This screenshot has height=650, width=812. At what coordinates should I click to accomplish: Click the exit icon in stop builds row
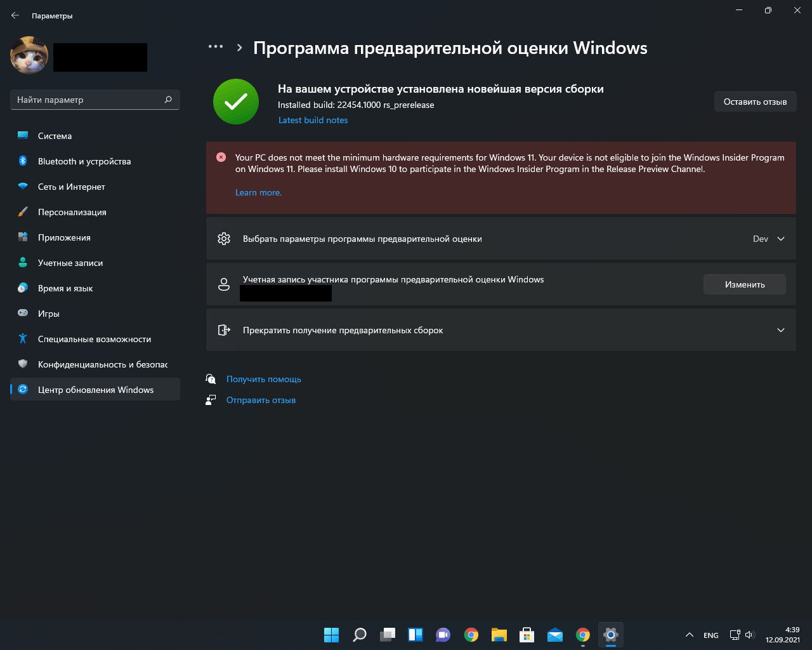tap(224, 330)
